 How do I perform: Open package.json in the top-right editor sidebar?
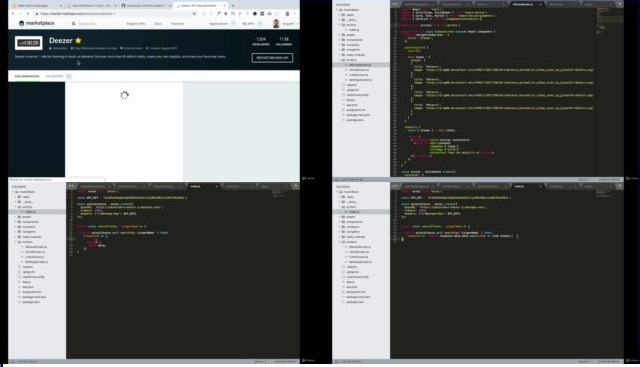pyautogui.click(x=355, y=120)
